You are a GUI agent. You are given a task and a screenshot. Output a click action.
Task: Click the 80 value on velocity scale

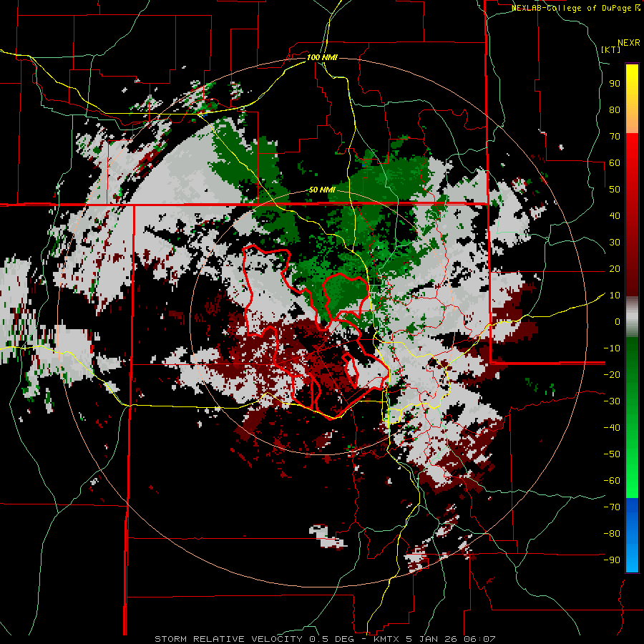click(615, 109)
